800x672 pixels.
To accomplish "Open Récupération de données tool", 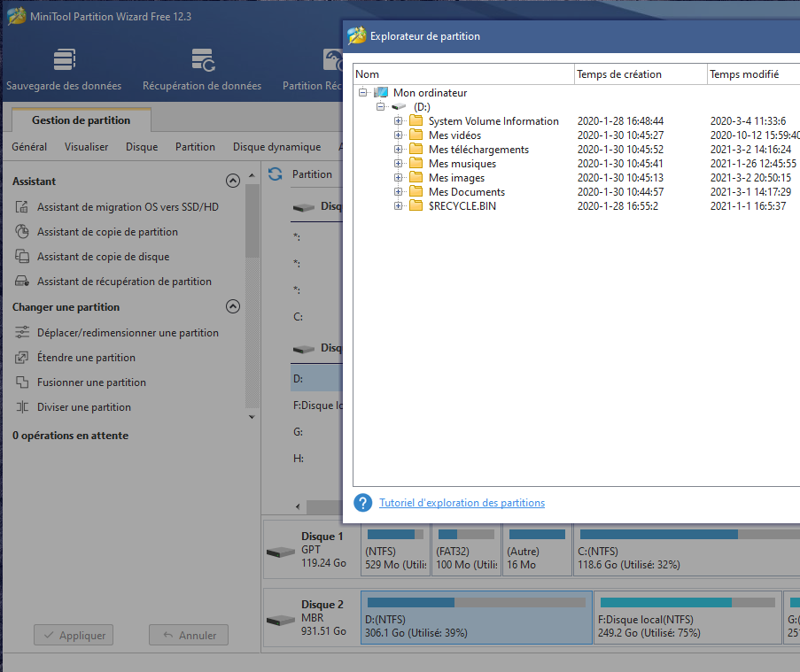I will (x=202, y=62).
